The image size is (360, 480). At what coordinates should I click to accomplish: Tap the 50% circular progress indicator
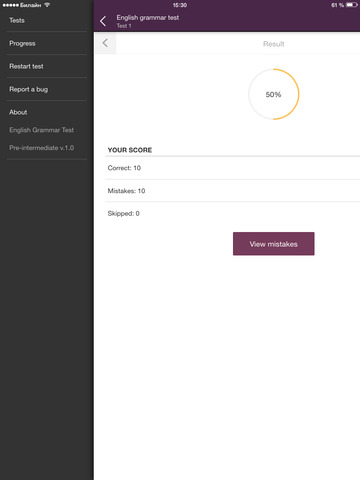click(x=274, y=94)
